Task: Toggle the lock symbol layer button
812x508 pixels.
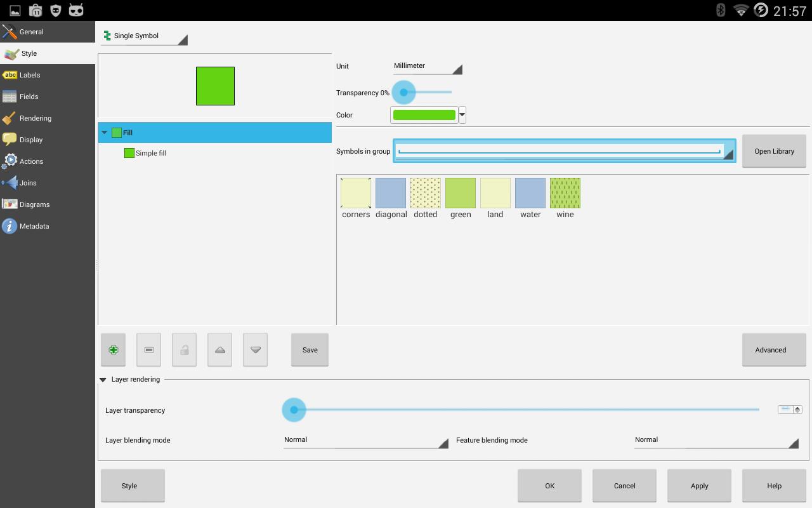Action: [x=184, y=350]
